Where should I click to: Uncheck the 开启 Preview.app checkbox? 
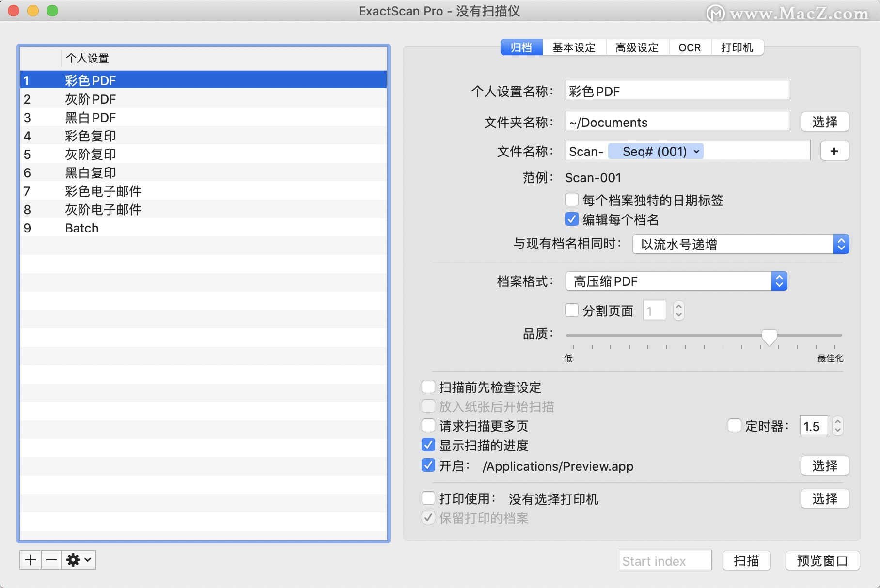pos(428,465)
